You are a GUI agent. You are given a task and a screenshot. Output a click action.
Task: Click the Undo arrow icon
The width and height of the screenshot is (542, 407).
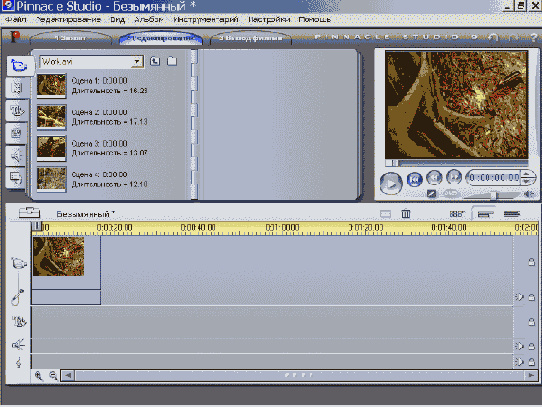(493, 37)
